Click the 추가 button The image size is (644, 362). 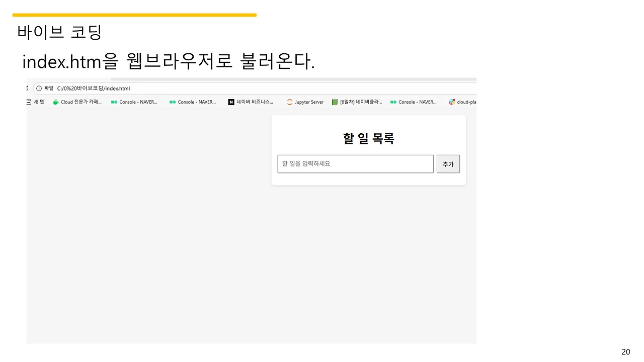[448, 163]
